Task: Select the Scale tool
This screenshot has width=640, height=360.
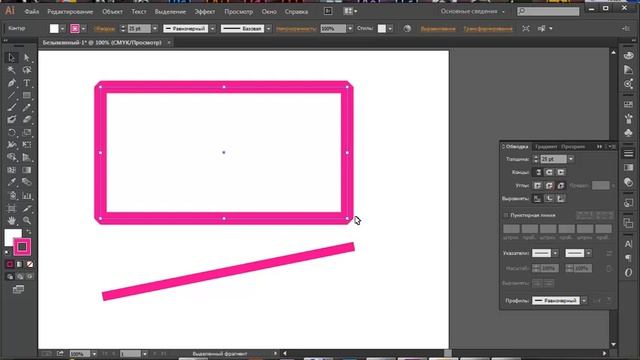Action: [x=27, y=132]
